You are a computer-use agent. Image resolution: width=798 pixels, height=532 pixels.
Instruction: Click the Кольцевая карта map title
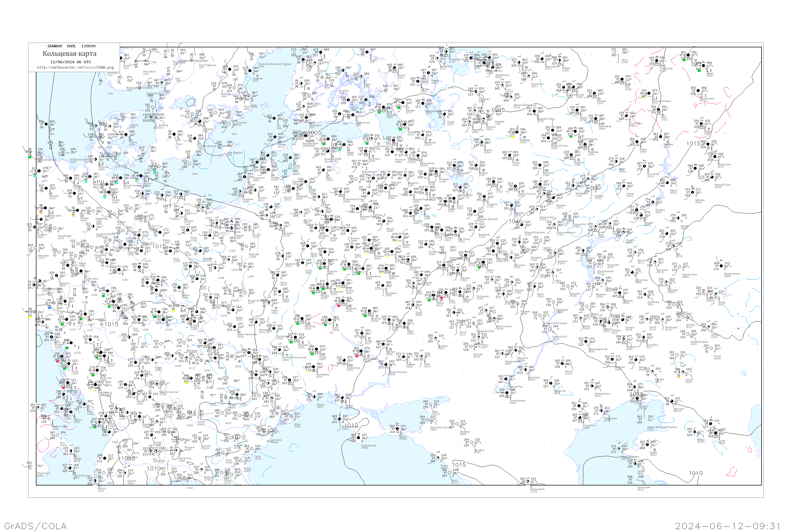[69, 54]
